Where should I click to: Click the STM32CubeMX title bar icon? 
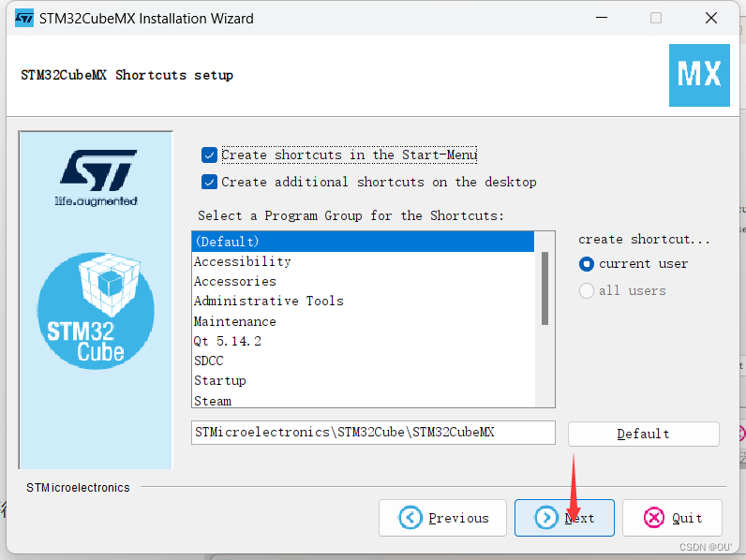tap(24, 19)
